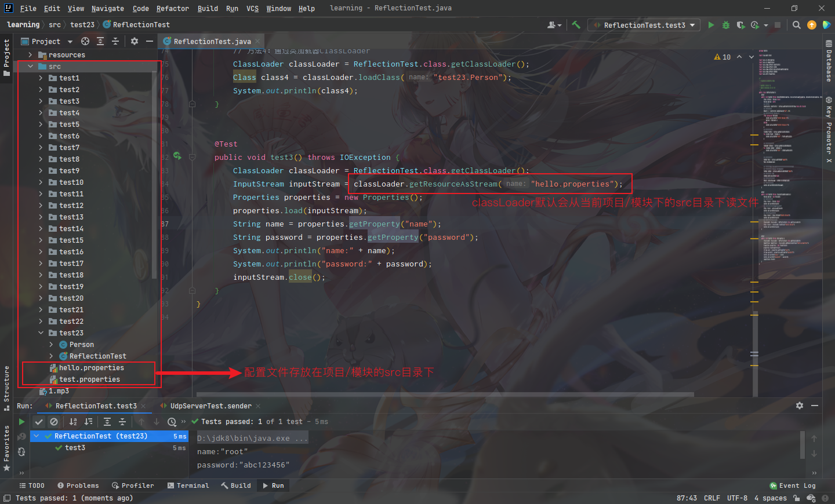The width and height of the screenshot is (835, 504).
Task: Open the Database side panel
Action: pyautogui.click(x=829, y=61)
